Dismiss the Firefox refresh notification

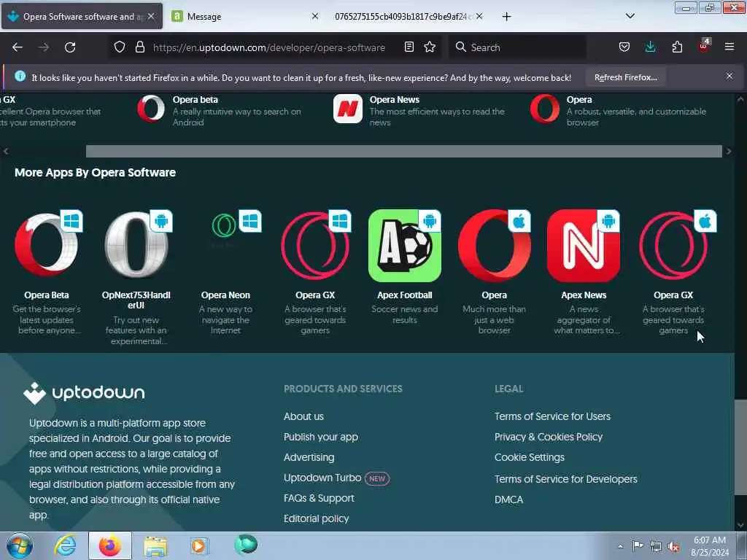pos(729,76)
